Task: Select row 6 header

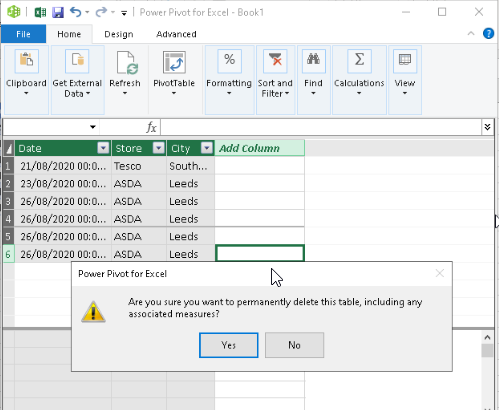Action: pyautogui.click(x=8, y=254)
